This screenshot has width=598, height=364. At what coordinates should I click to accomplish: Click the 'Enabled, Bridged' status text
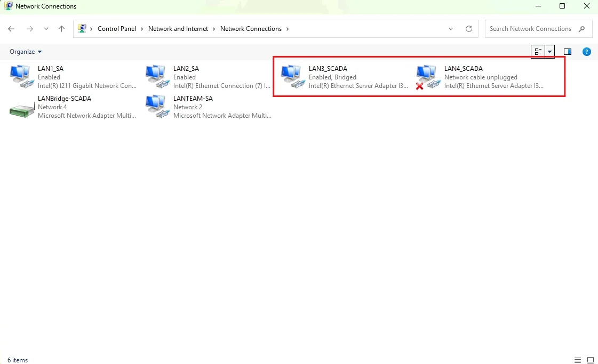[332, 77]
